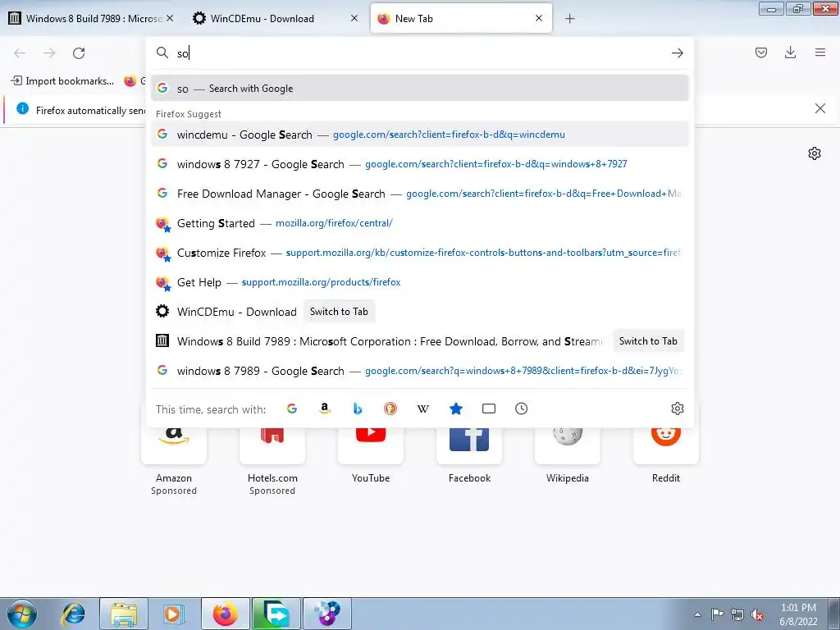Search this time with Amazon icon
Viewport: 840px width, 630px height.
(325, 409)
